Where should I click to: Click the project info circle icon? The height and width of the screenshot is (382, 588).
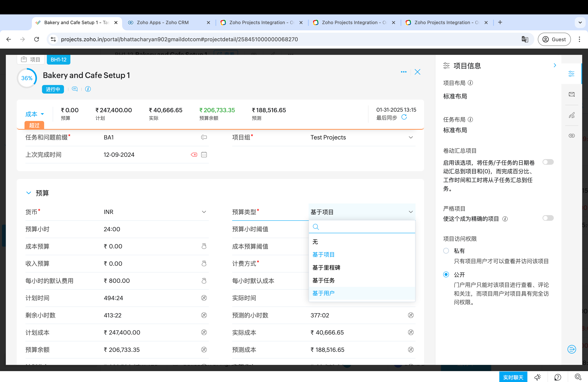click(x=88, y=89)
